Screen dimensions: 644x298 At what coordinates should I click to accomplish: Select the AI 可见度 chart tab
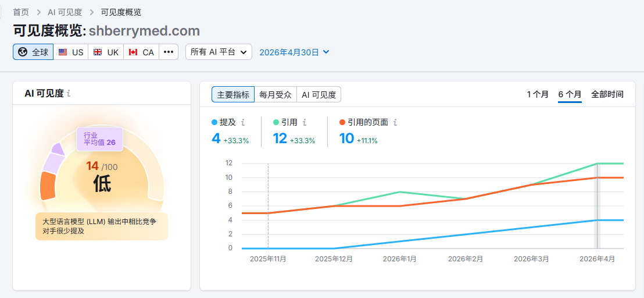point(319,94)
